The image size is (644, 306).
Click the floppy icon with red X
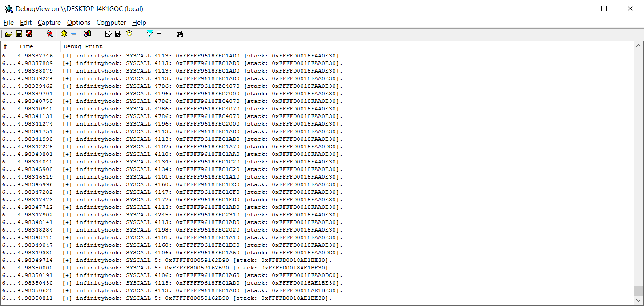point(29,33)
